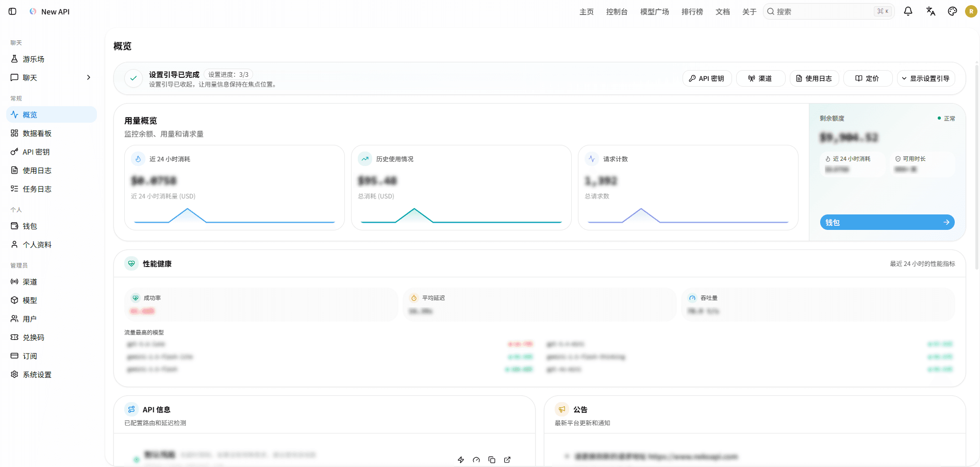This screenshot has width=980, height=467.
Task: Open API address with external link icon
Action: coord(507,460)
